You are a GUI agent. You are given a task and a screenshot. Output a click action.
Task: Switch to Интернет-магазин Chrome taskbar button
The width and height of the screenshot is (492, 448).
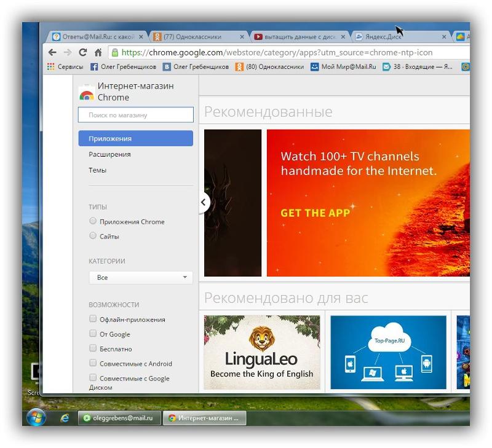click(204, 418)
